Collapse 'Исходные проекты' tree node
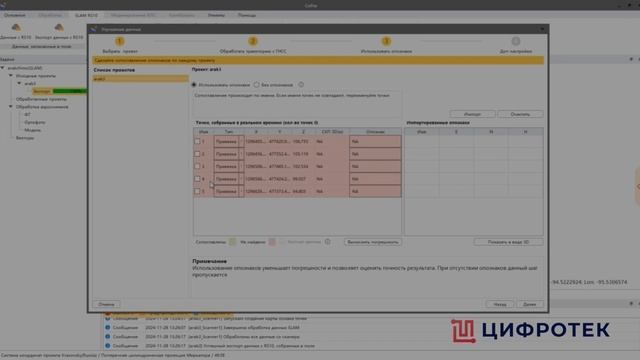640x360 pixels. point(11,76)
